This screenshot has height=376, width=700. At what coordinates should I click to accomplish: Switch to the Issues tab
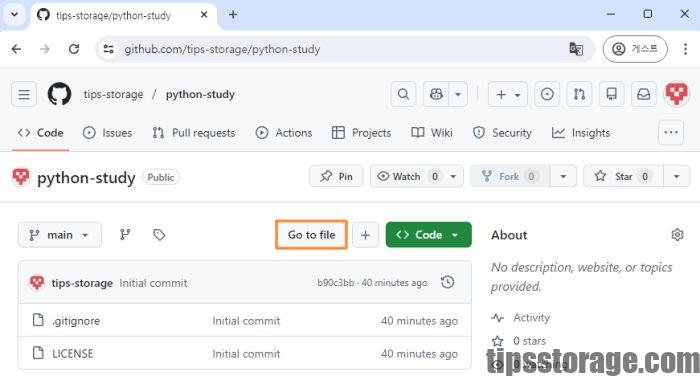(108, 133)
